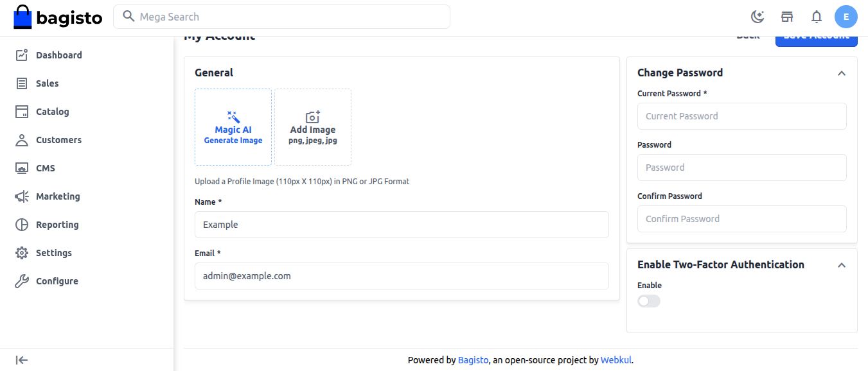Click the Bagisto footer link
The width and height of the screenshot is (868, 371).
click(x=473, y=360)
